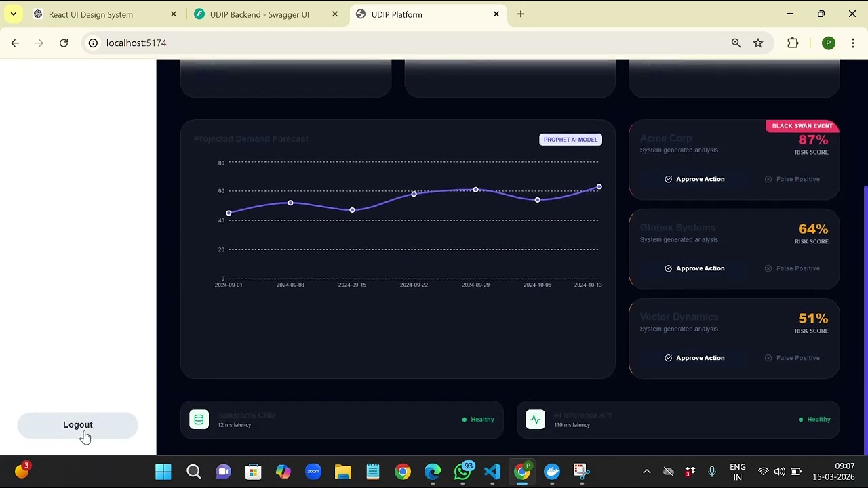This screenshot has height=488, width=868.
Task: Click the 2024-09-22 chart data point
Action: pos(414,194)
